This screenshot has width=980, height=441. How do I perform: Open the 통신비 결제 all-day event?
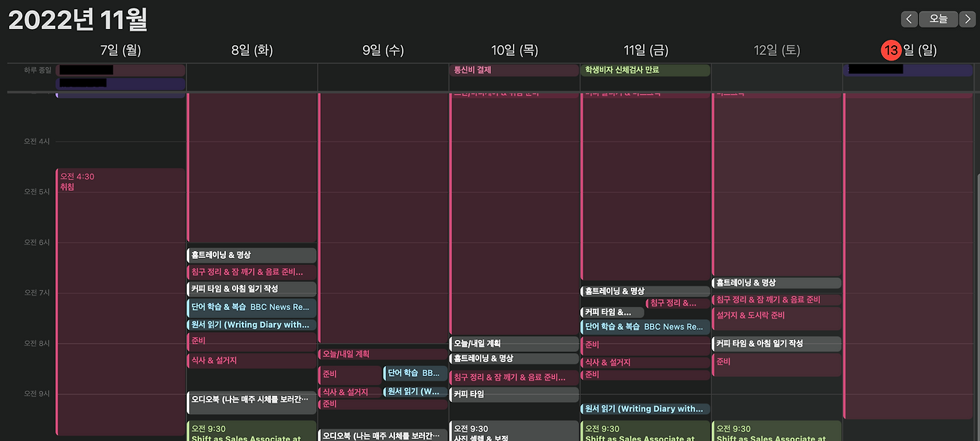pyautogui.click(x=514, y=69)
